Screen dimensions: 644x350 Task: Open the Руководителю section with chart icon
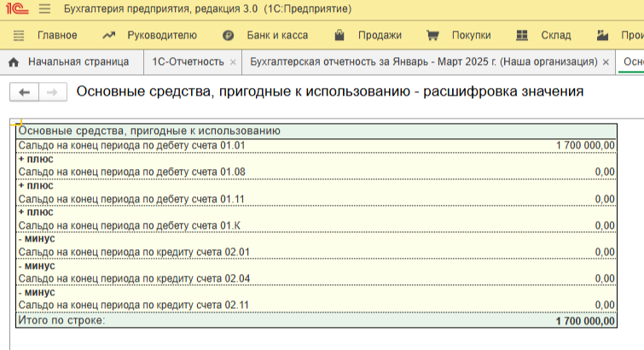pyautogui.click(x=149, y=36)
